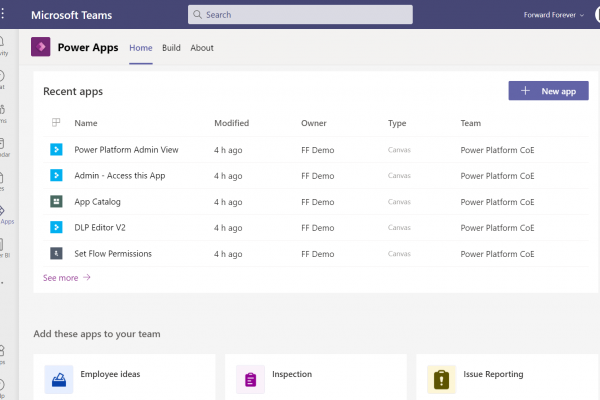This screenshot has height=400, width=600.
Task: Open DLP Editor V2 app
Action: [x=100, y=227]
